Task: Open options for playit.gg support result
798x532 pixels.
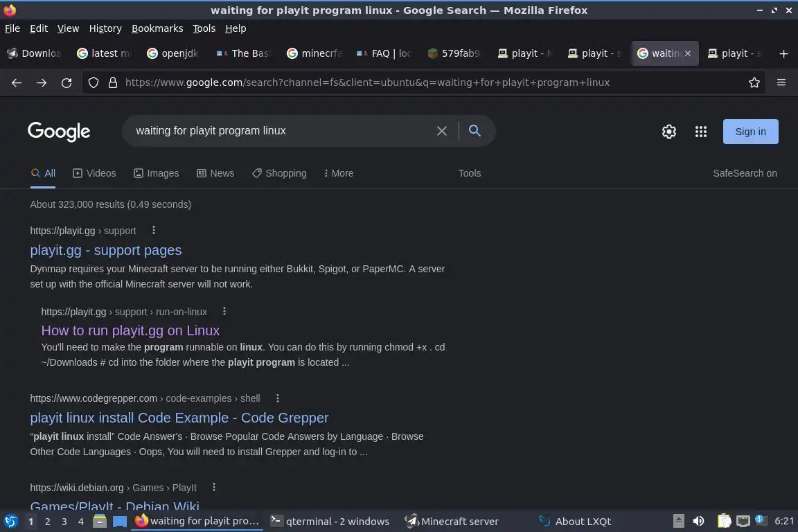Action: tap(153, 231)
